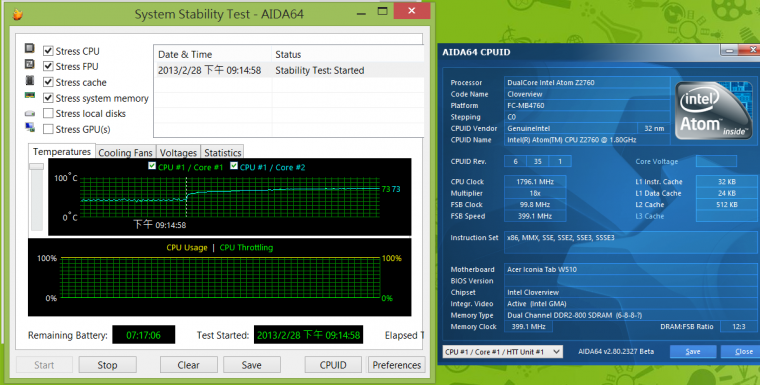Open the CPU #1 / Core #1 / HTT Unit dropdown
760x385 pixels.
pyautogui.click(x=503, y=352)
